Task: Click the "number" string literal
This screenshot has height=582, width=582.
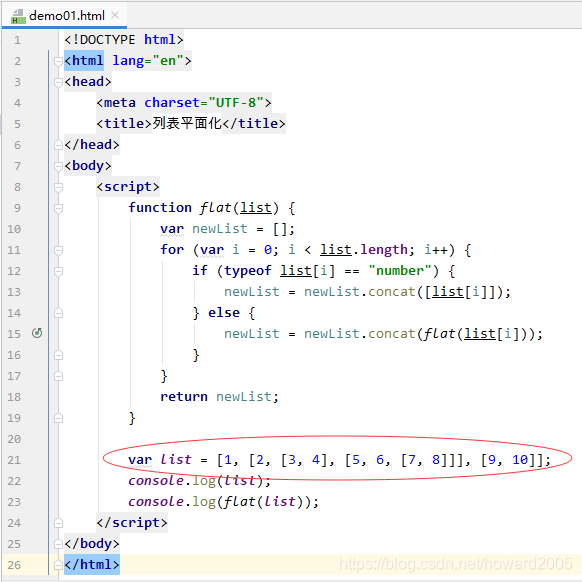Action: pos(400,271)
